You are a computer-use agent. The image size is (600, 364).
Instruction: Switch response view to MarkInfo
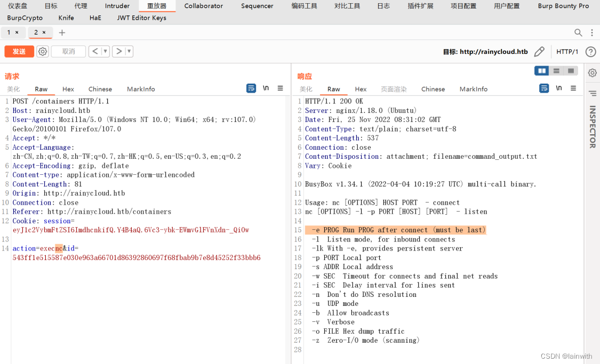[x=474, y=89]
